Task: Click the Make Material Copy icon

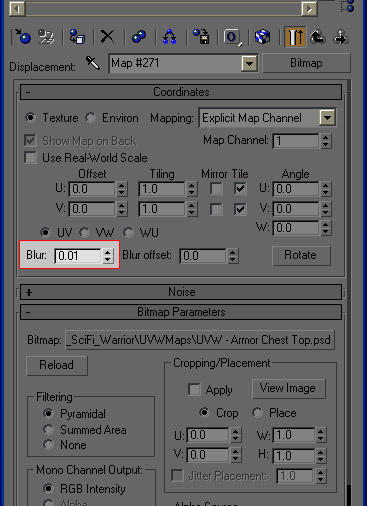Action: [138, 37]
